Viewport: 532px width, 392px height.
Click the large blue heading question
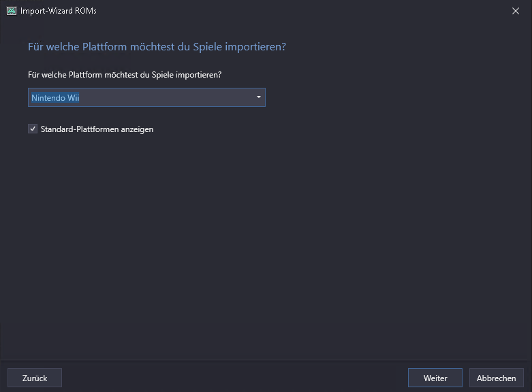[157, 47]
